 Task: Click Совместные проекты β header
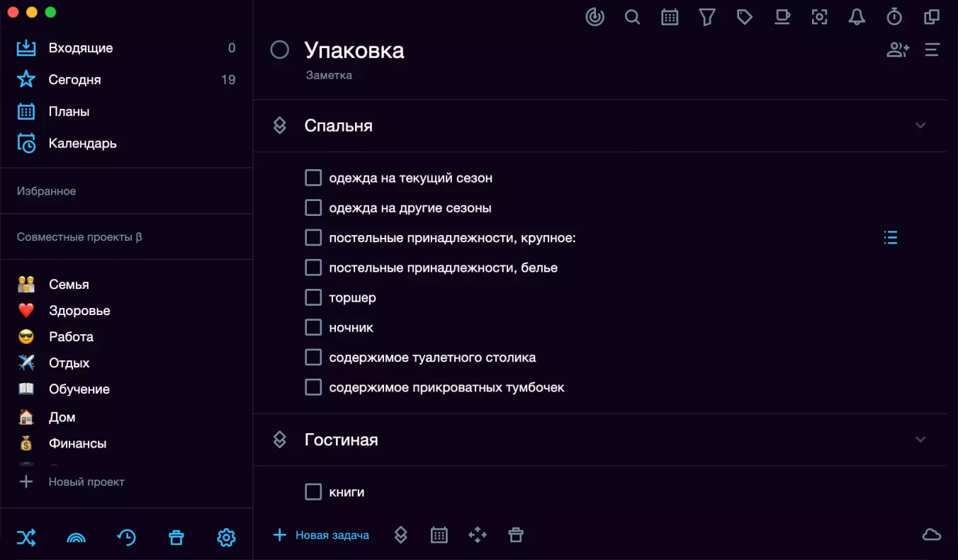tap(79, 237)
